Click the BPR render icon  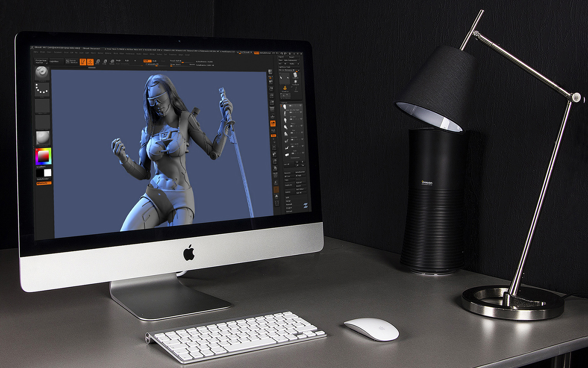tap(270, 72)
